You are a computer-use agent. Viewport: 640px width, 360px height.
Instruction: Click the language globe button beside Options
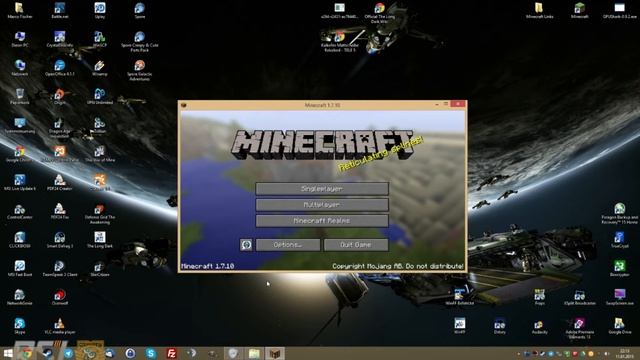(x=246, y=245)
